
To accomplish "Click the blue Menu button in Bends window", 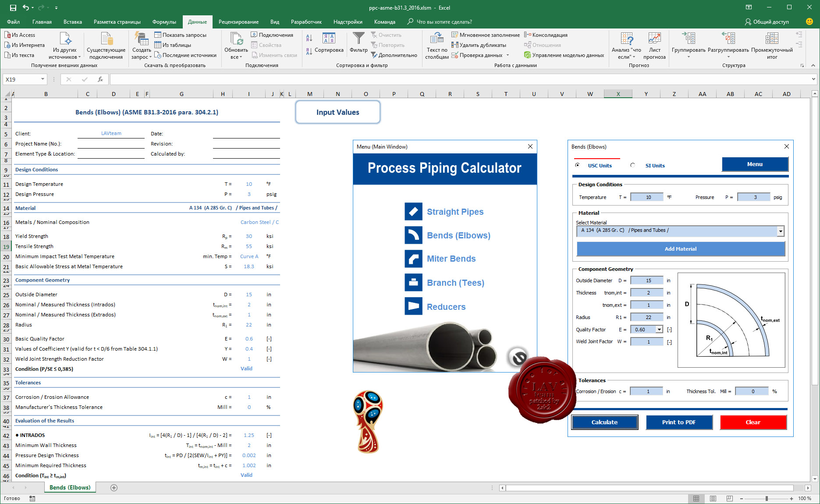I will pyautogui.click(x=755, y=164).
